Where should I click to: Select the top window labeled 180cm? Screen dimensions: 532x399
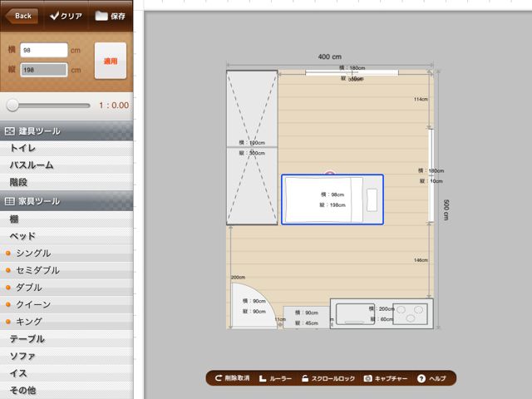[x=352, y=72]
